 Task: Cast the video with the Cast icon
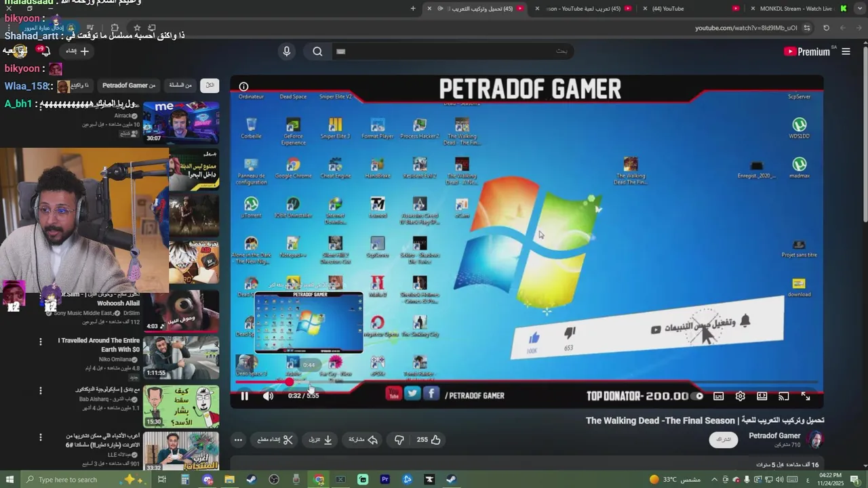tap(784, 396)
